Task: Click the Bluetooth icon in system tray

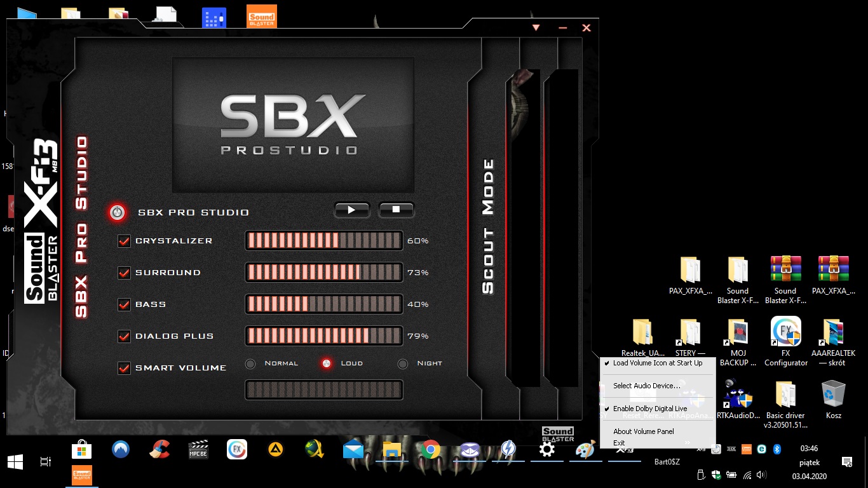Action: tap(776, 449)
